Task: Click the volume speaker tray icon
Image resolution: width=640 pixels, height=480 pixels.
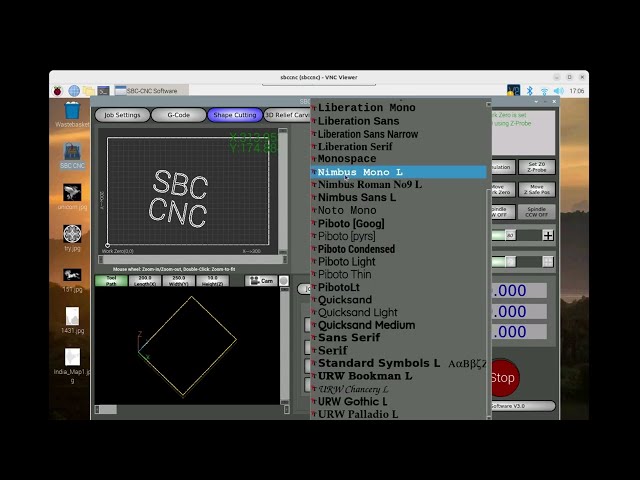Action: click(559, 91)
